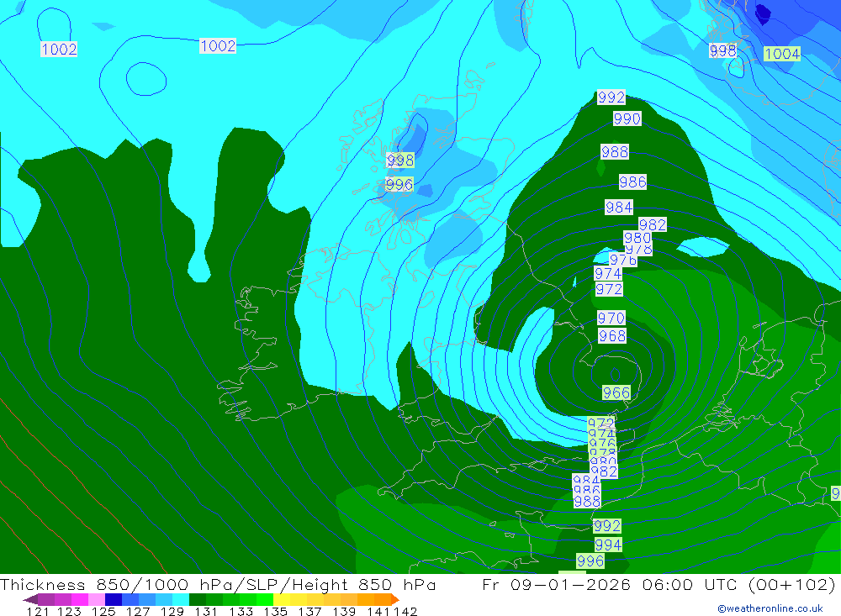Click the legend value 123
The height and width of the screenshot is (616, 841).
tap(69, 611)
